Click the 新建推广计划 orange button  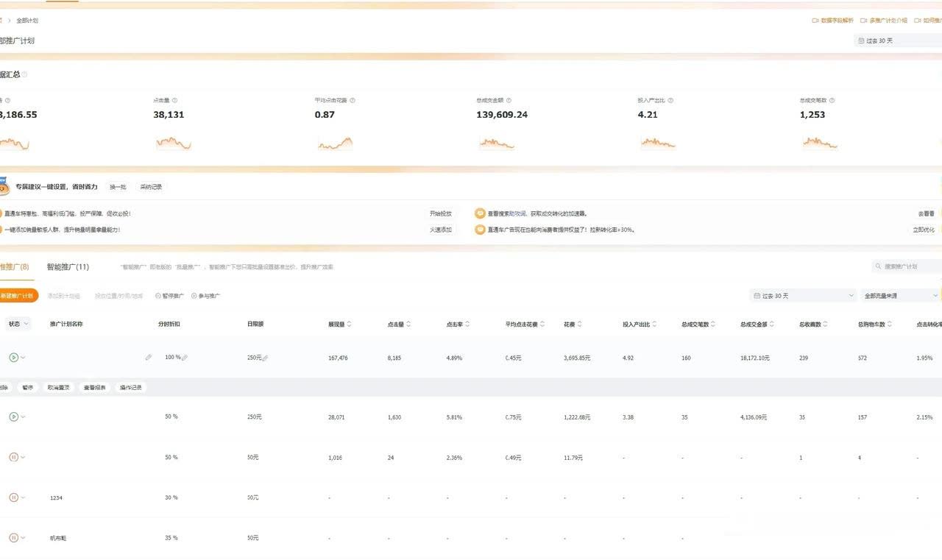18,296
